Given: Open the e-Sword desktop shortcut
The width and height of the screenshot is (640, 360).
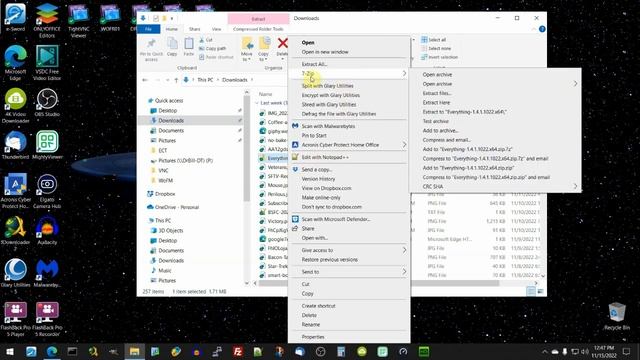Looking at the screenshot, I should tap(15, 18).
